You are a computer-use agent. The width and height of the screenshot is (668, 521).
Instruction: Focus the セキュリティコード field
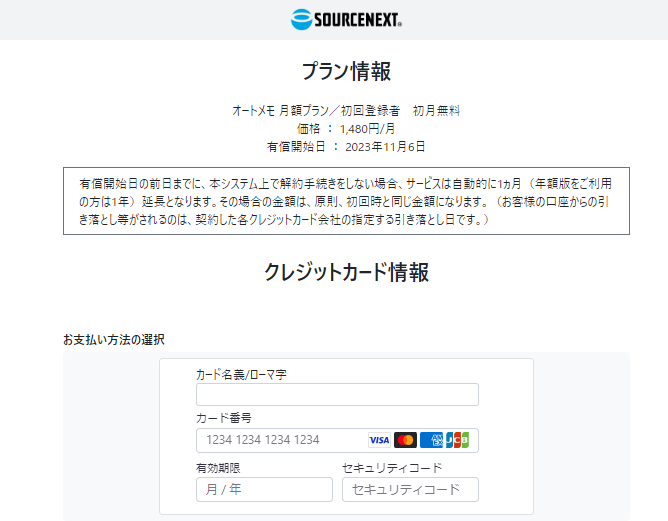410,489
